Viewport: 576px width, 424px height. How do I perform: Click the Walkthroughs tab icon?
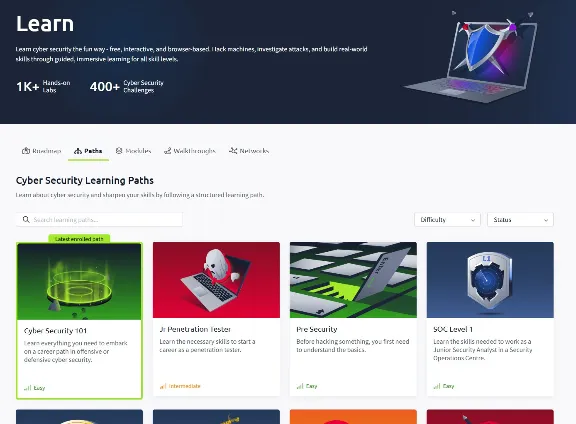click(168, 151)
